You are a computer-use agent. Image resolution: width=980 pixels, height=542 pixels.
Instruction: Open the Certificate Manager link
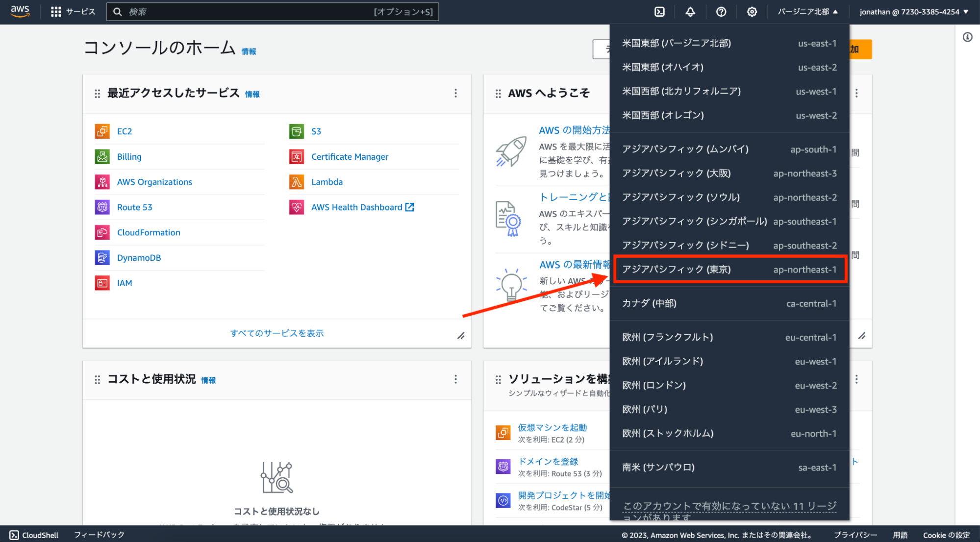coord(350,157)
